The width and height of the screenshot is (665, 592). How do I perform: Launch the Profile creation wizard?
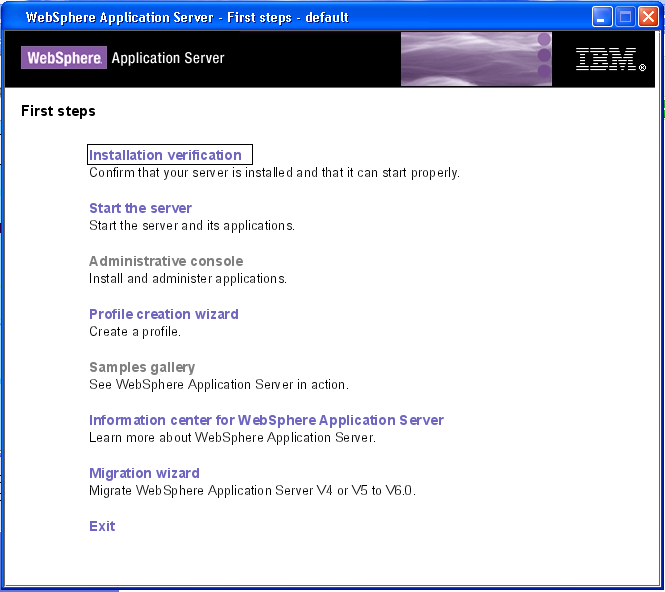(x=164, y=314)
